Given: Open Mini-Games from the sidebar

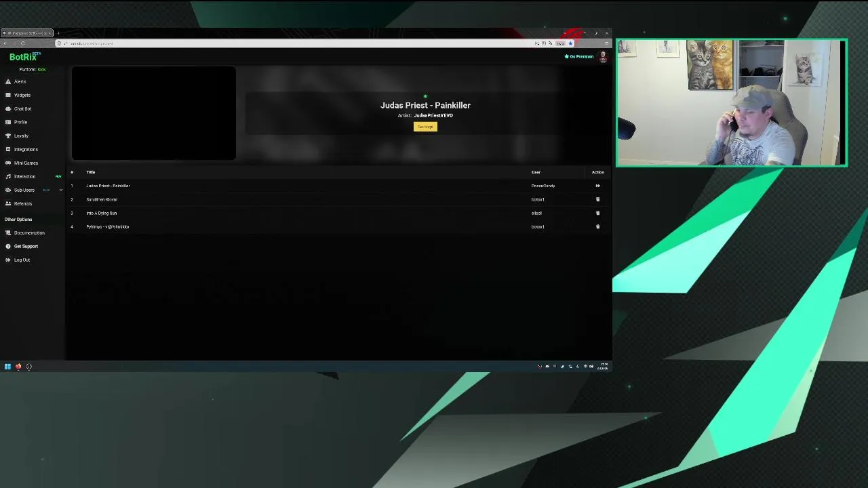Looking at the screenshot, I should [x=26, y=163].
